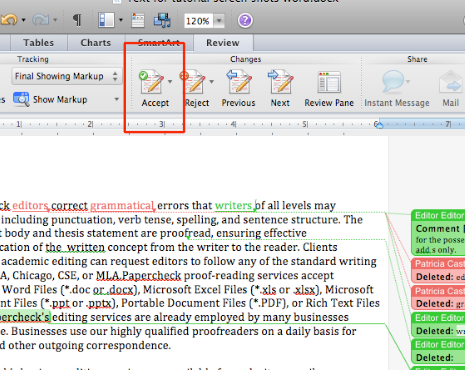465x370 pixels.
Task: Toggle the Show paragraph marks icon
Action: click(77, 20)
